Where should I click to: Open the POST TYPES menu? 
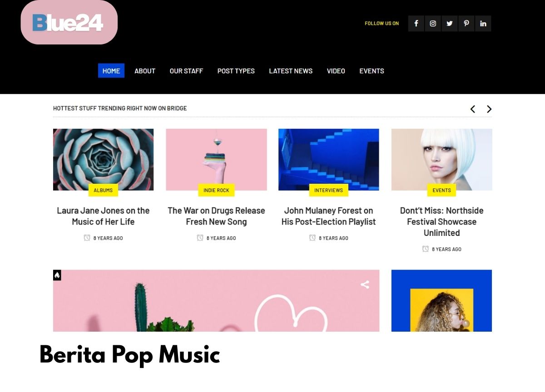(236, 71)
